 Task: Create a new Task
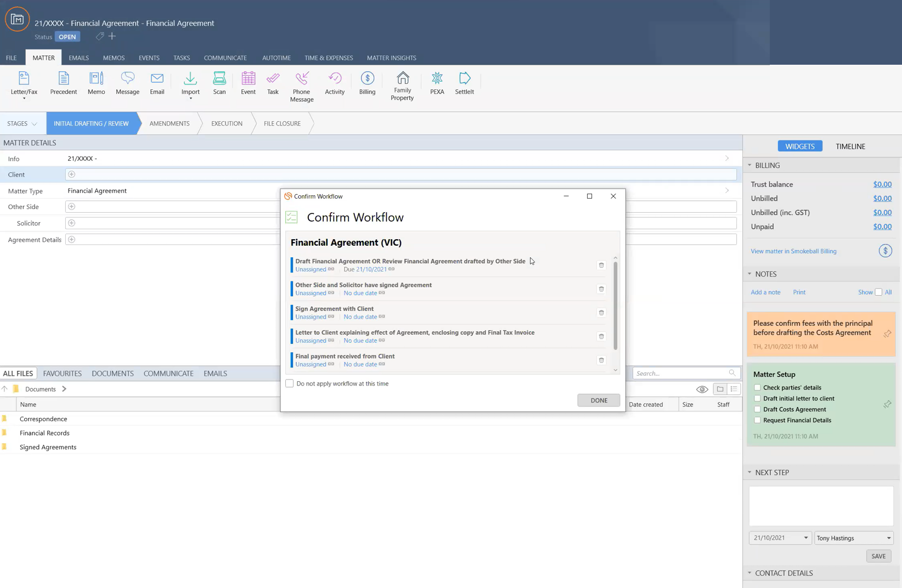coord(273,84)
